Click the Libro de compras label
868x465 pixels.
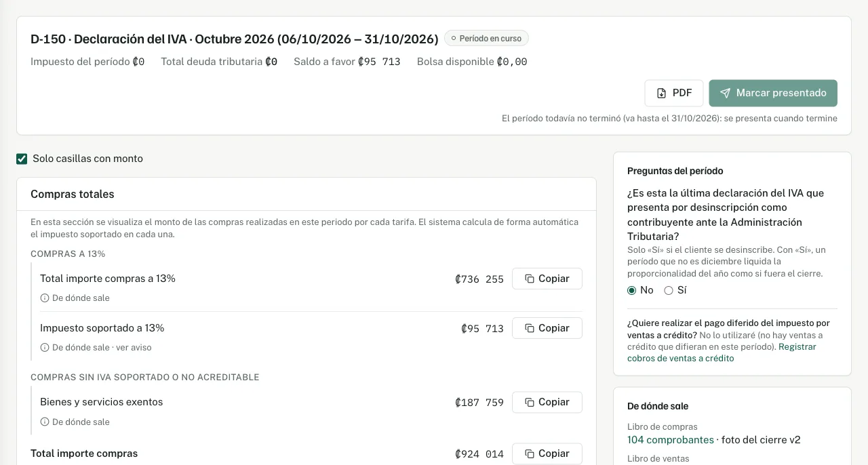pos(663,426)
